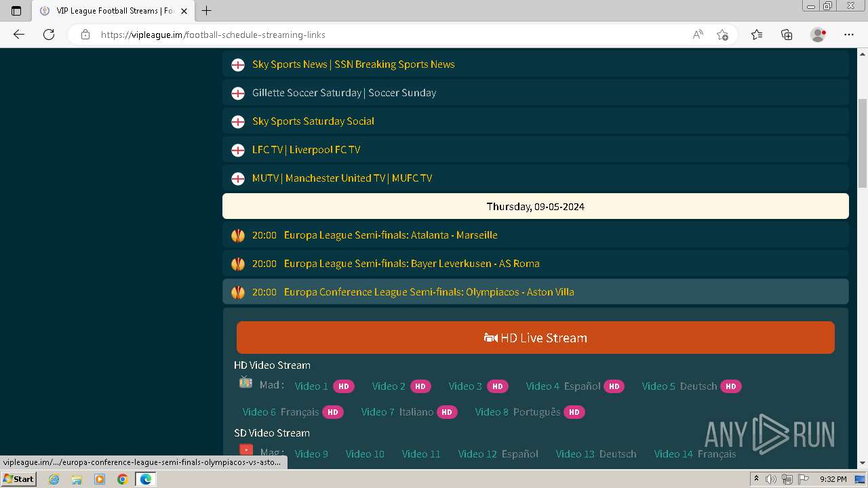Image resolution: width=868 pixels, height=488 pixels.
Task: Open Video 13 Deutsch SD stream
Action: click(x=596, y=454)
